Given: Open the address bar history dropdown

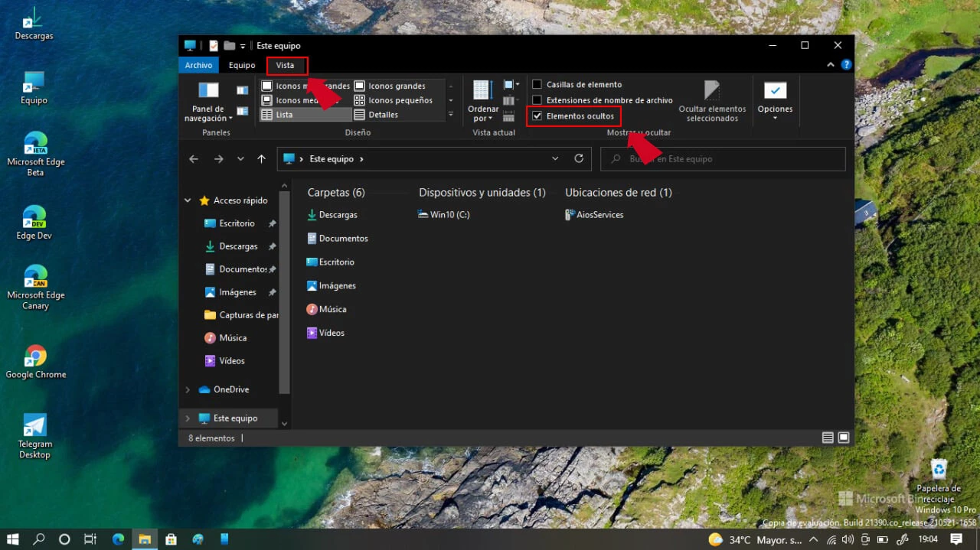Looking at the screenshot, I should tap(555, 159).
